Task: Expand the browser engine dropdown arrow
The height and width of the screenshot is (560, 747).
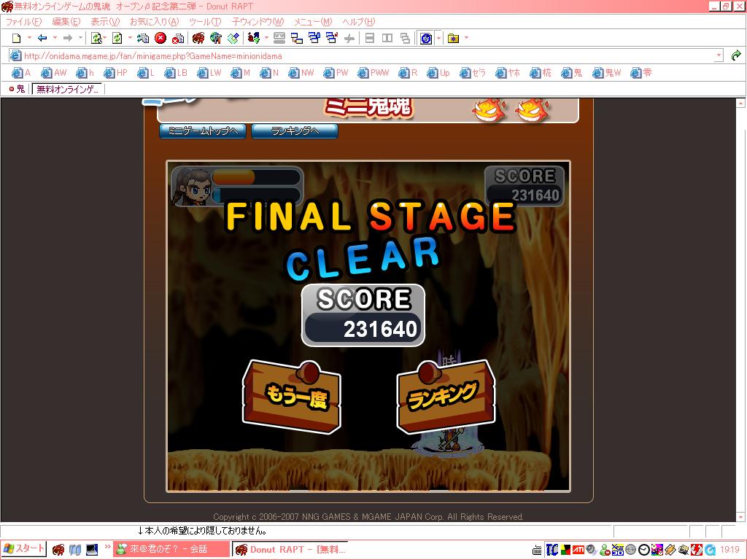Action: coord(438,38)
